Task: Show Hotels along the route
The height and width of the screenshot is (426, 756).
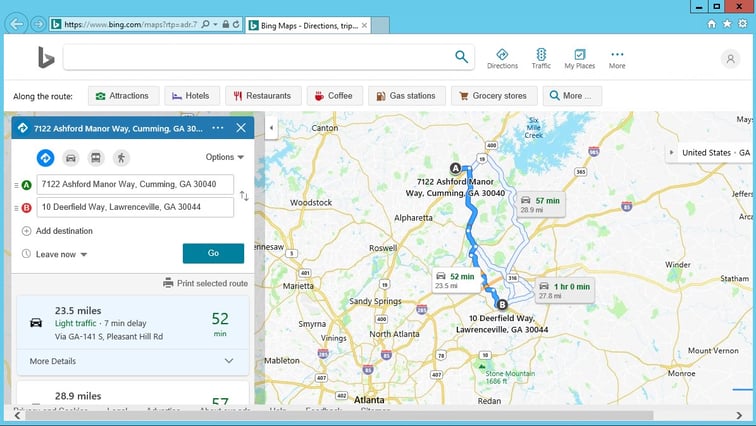Action: [192, 96]
